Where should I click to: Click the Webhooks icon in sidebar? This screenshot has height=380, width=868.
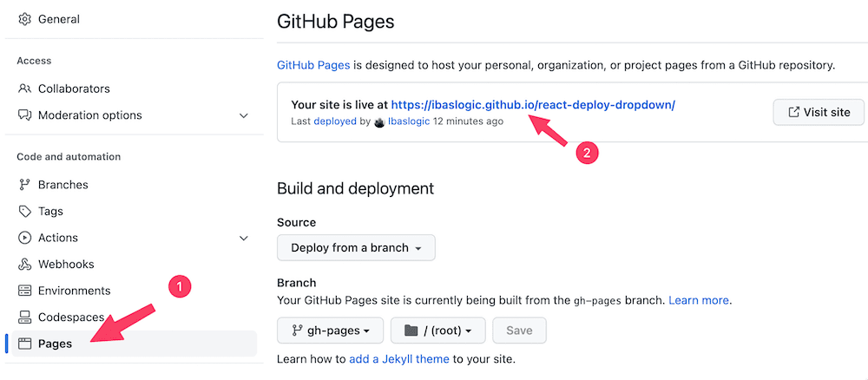click(24, 265)
